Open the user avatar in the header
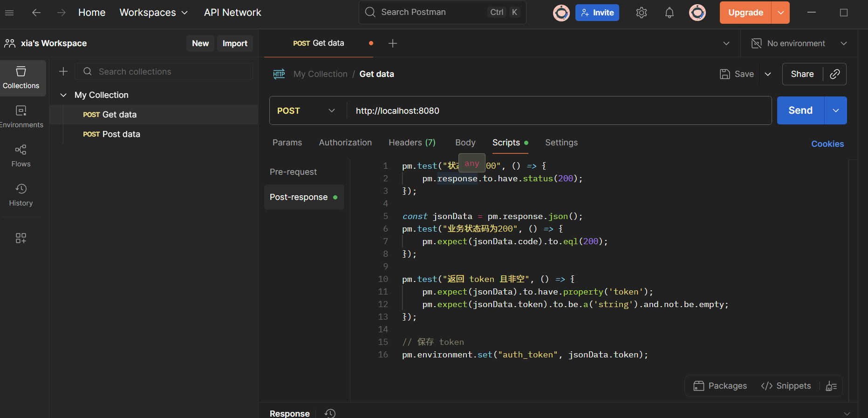Viewport: 868px width, 418px height. coord(697,13)
